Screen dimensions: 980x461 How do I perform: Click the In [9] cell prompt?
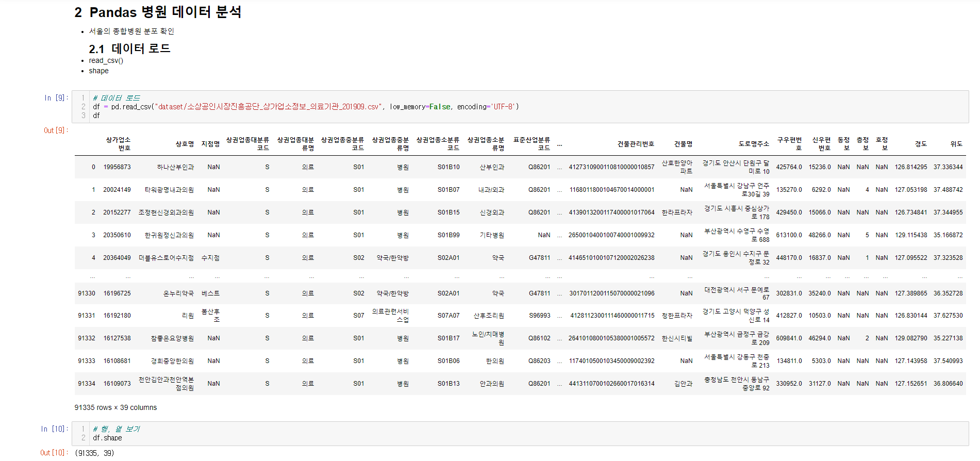point(56,98)
